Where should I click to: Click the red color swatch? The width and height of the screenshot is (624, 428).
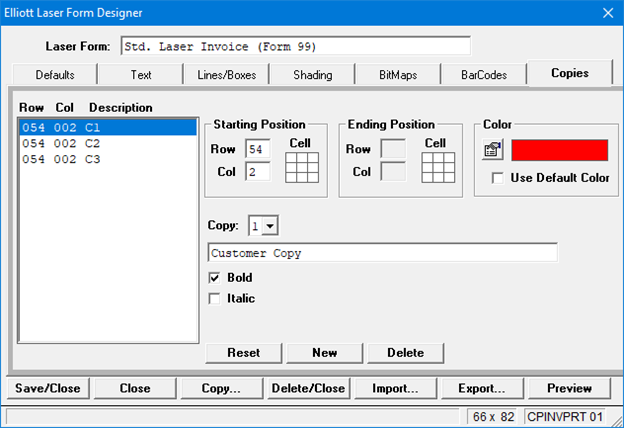coord(559,150)
